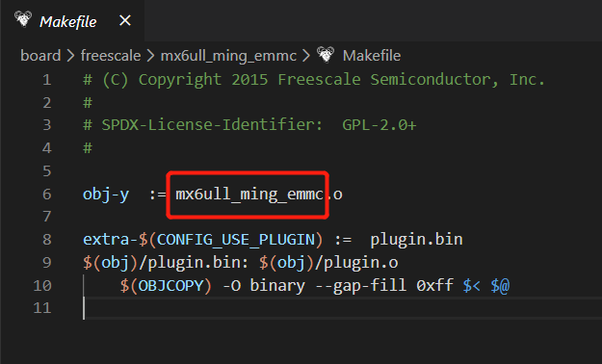Open the 'Makefile' breadcrumb segment
The image size is (602, 364).
pyautogui.click(x=372, y=56)
